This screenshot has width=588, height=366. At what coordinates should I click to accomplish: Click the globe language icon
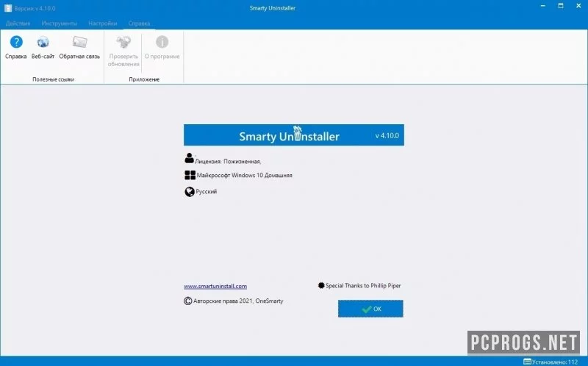click(190, 192)
